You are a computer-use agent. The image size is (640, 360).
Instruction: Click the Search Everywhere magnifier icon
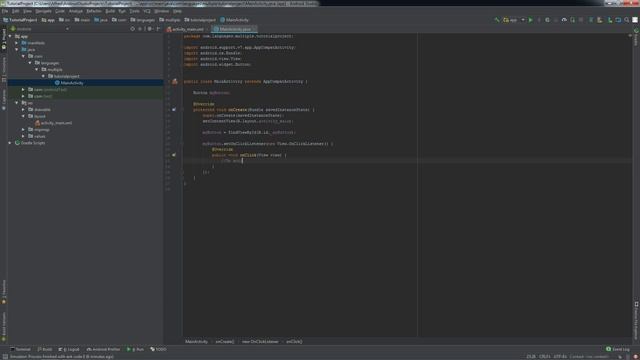(627, 20)
